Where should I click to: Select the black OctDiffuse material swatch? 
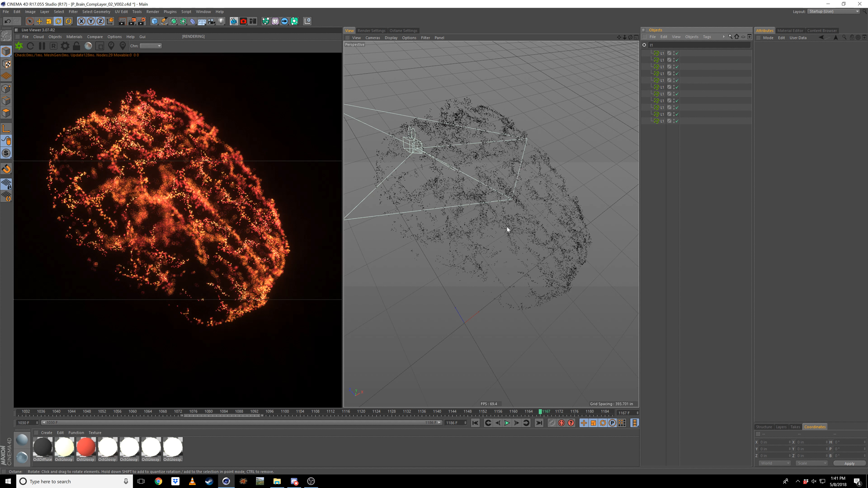(x=42, y=447)
